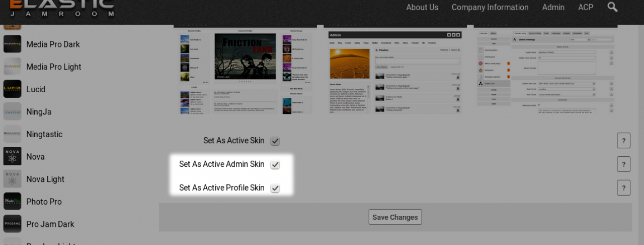Open help for Set As Active Skin
The image size is (644, 245).
(623, 141)
